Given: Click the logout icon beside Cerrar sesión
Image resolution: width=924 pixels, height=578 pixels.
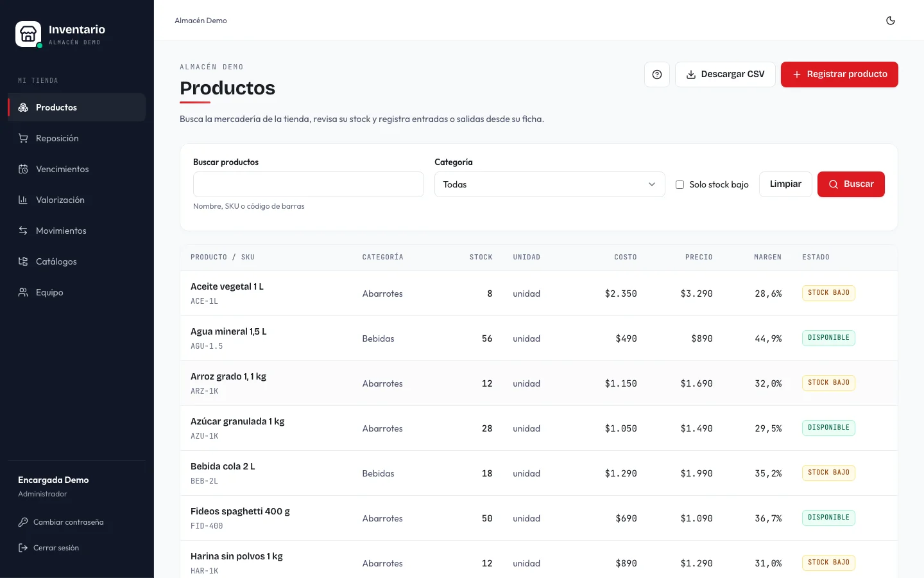Looking at the screenshot, I should (x=23, y=548).
